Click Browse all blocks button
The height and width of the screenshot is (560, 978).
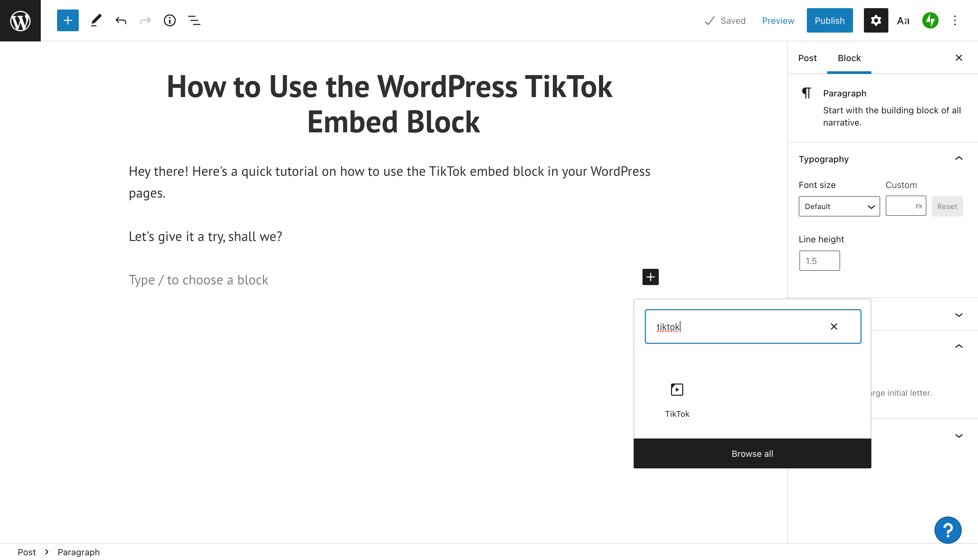click(x=752, y=453)
